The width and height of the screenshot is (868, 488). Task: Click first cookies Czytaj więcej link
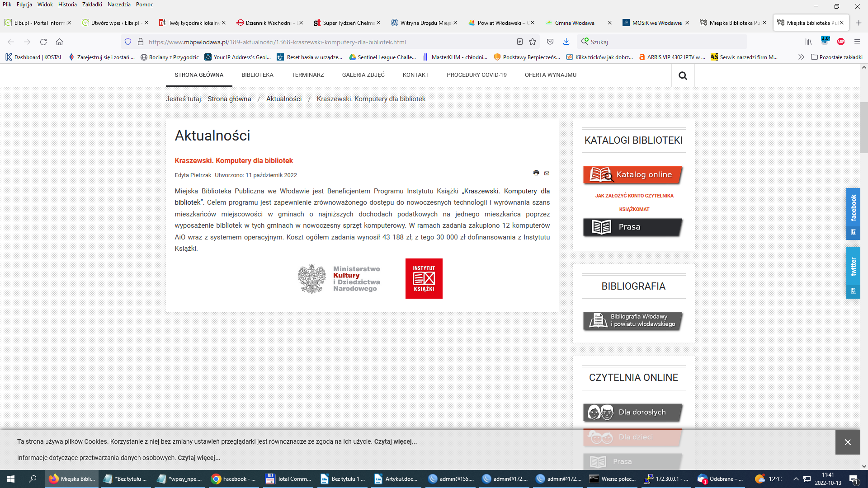click(396, 441)
